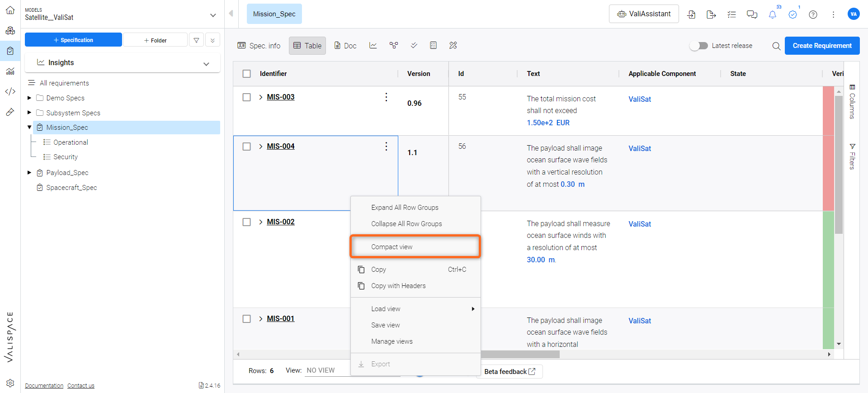This screenshot has width=868, height=393.
Task: Open the percent/budget icon in toolbar
Action: [x=453, y=45]
